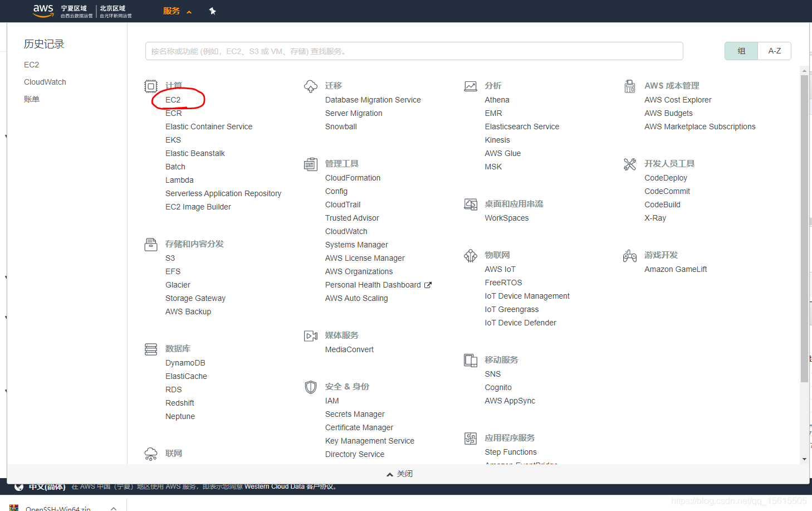This screenshot has height=511, width=812.
Task: Open IoT Greengrass
Action: click(512, 309)
